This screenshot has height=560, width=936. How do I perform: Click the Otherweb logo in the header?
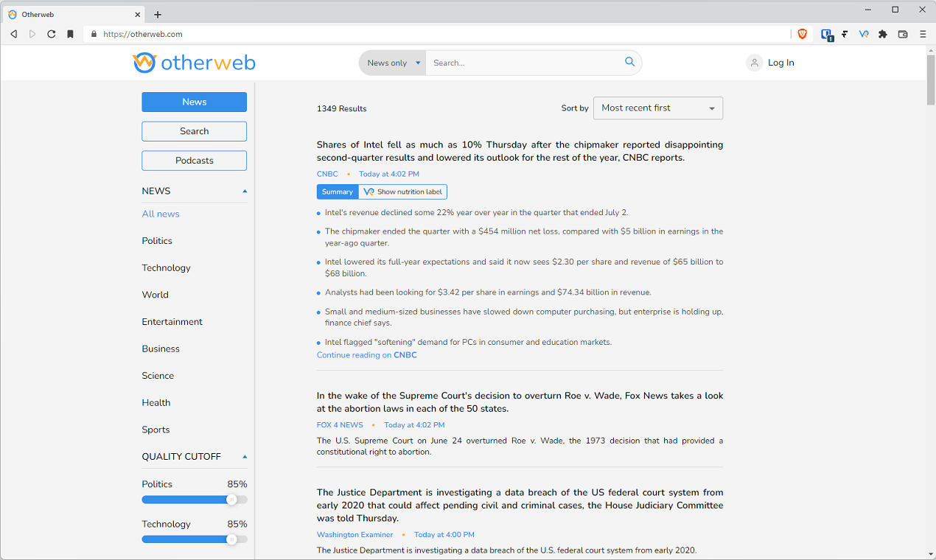(x=194, y=63)
